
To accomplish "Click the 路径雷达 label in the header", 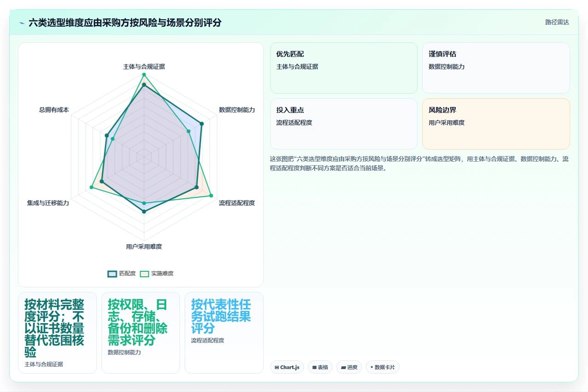I will tap(557, 22).
